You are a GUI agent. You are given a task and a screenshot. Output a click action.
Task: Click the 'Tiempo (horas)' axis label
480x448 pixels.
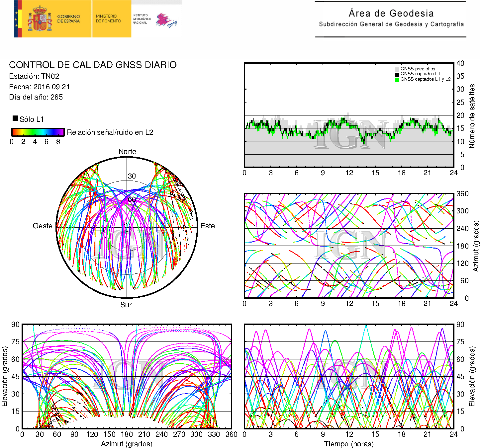pyautogui.click(x=349, y=444)
